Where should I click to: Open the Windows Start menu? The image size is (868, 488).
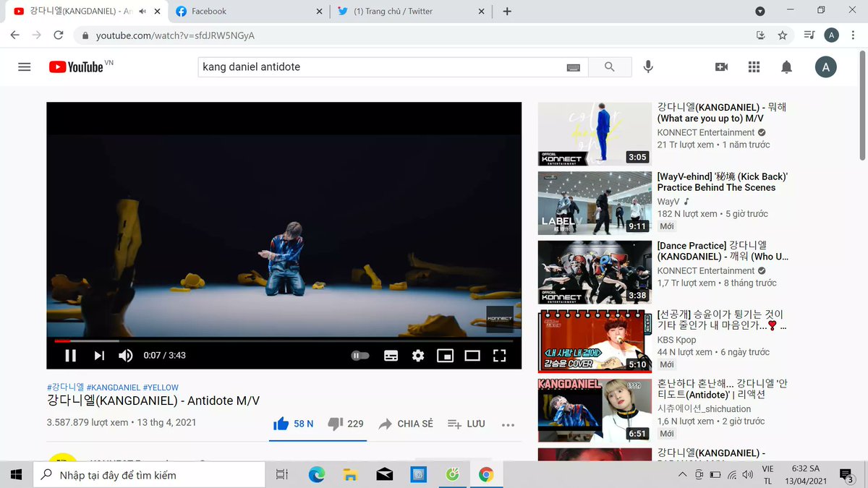click(16, 474)
